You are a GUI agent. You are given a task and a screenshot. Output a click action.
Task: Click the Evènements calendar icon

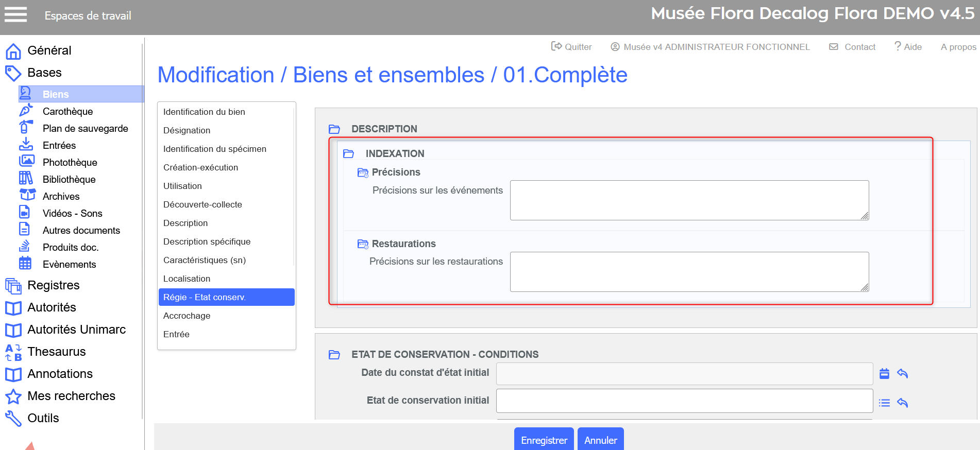point(25,264)
